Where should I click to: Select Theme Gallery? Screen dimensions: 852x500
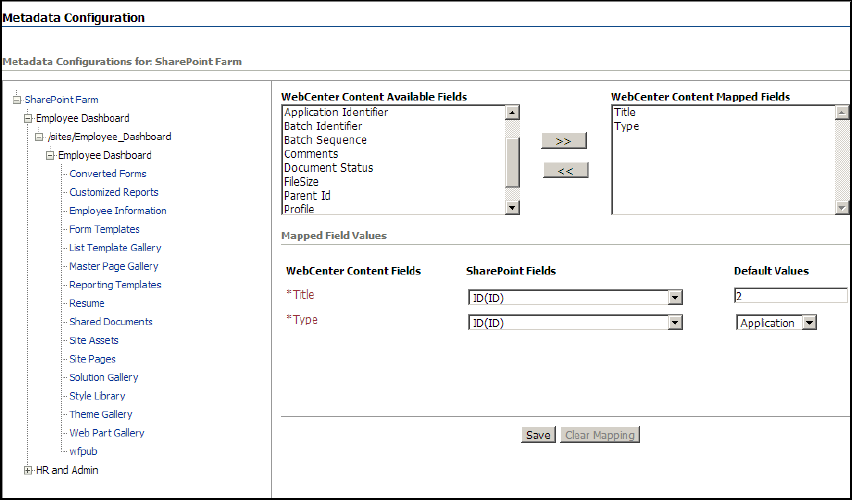(101, 415)
